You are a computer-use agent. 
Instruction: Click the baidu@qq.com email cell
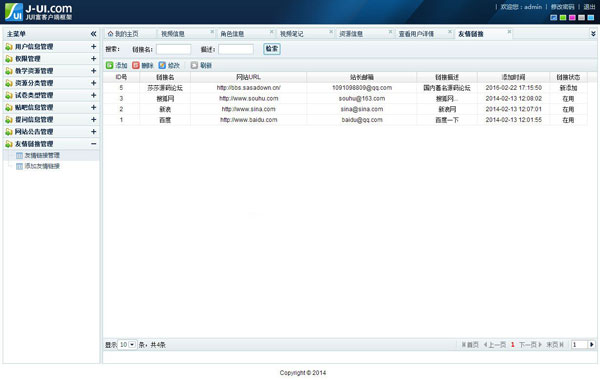point(362,120)
